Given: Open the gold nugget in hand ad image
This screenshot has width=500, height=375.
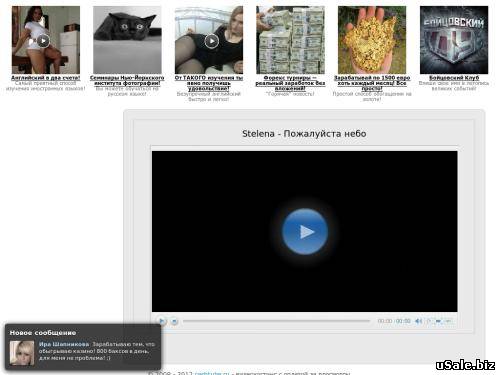Looking at the screenshot, I should pyautogui.click(x=372, y=40).
